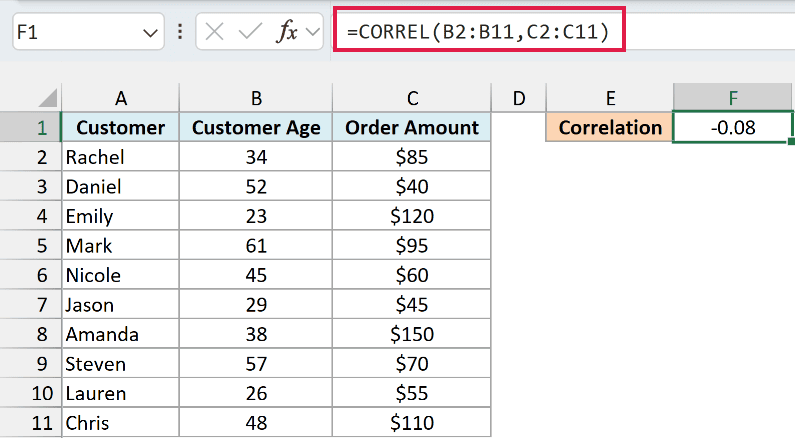The height and width of the screenshot is (438, 795).
Task: Select the cell containing Amanda
Action: tap(121, 334)
